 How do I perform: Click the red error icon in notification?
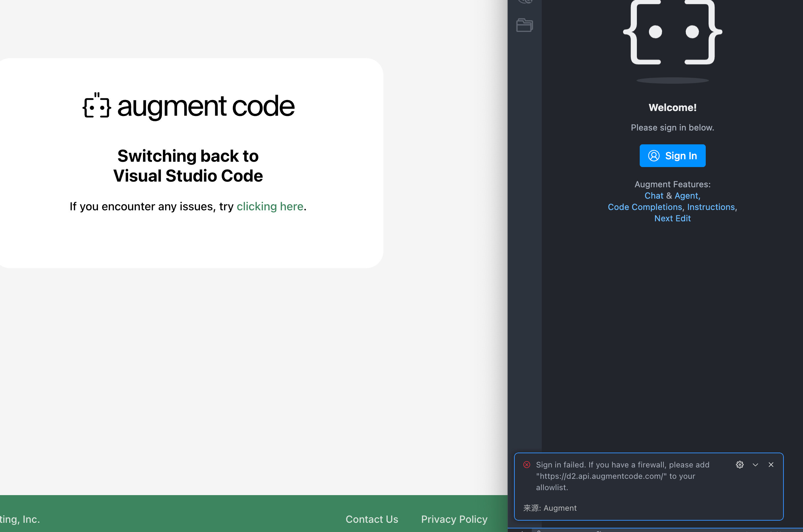click(x=527, y=465)
